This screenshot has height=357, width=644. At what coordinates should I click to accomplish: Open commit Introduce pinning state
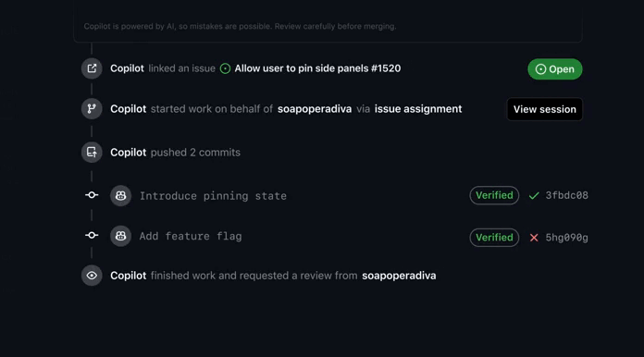[213, 196]
